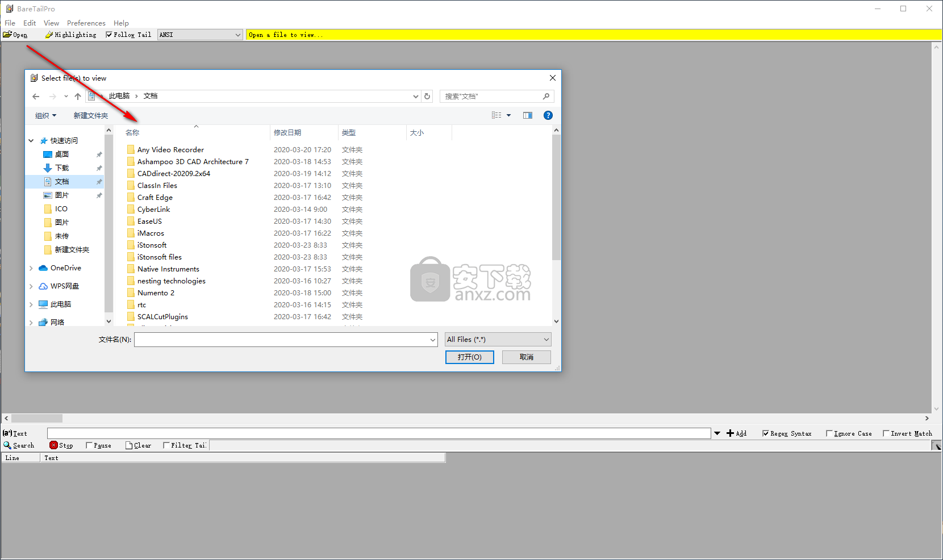
Task: Open the 组织 organize dropdown
Action: [45, 116]
